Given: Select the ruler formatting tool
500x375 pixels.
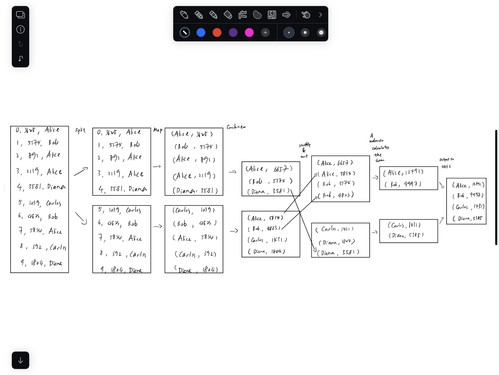Looking at the screenshot, I should click(x=242, y=15).
